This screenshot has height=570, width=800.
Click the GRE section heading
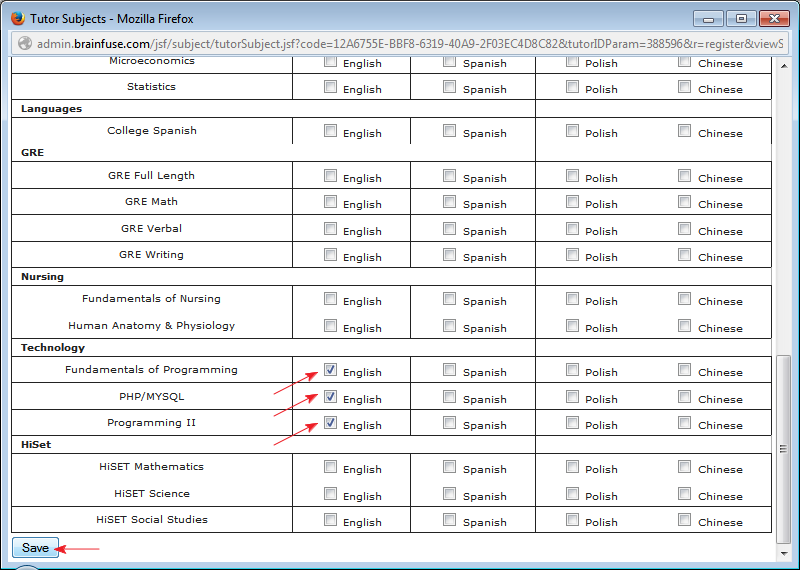32,153
